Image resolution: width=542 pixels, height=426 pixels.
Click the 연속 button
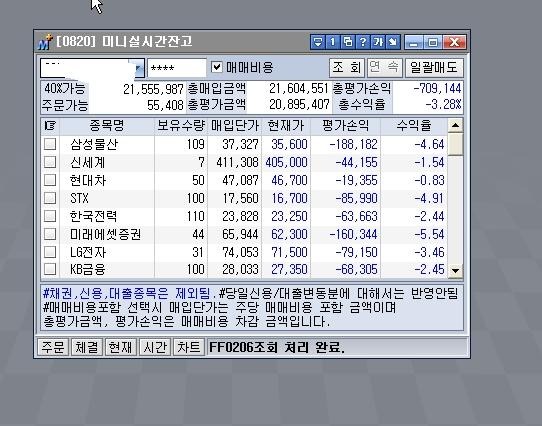385,67
